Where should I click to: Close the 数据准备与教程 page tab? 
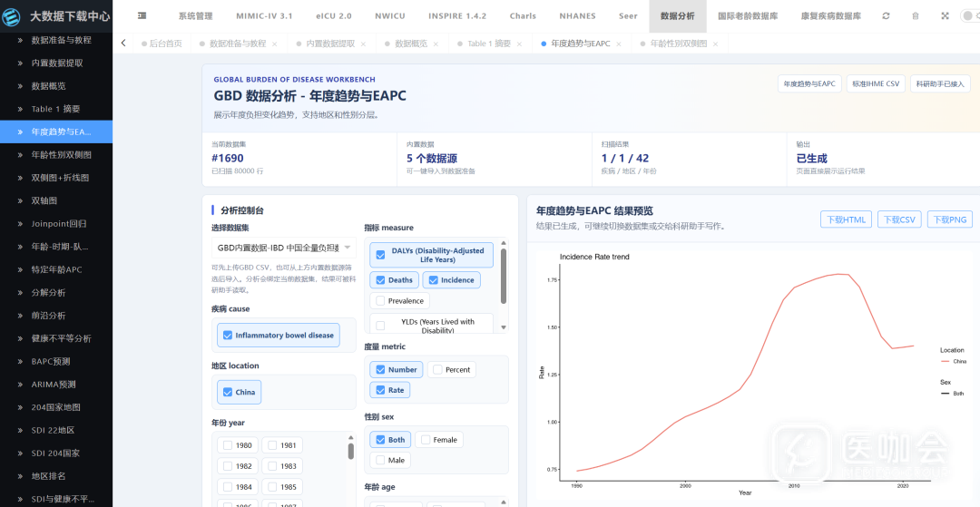point(276,44)
